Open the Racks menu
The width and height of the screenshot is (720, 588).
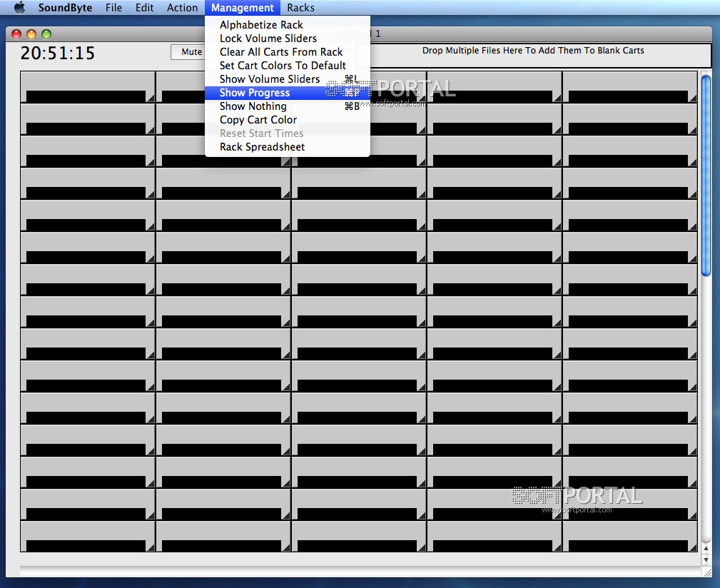(300, 8)
